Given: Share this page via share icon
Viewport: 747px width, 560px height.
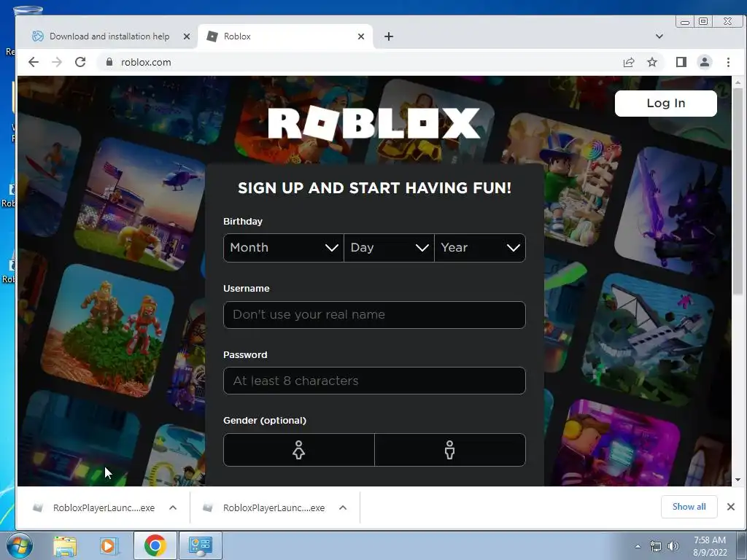Looking at the screenshot, I should point(629,63).
